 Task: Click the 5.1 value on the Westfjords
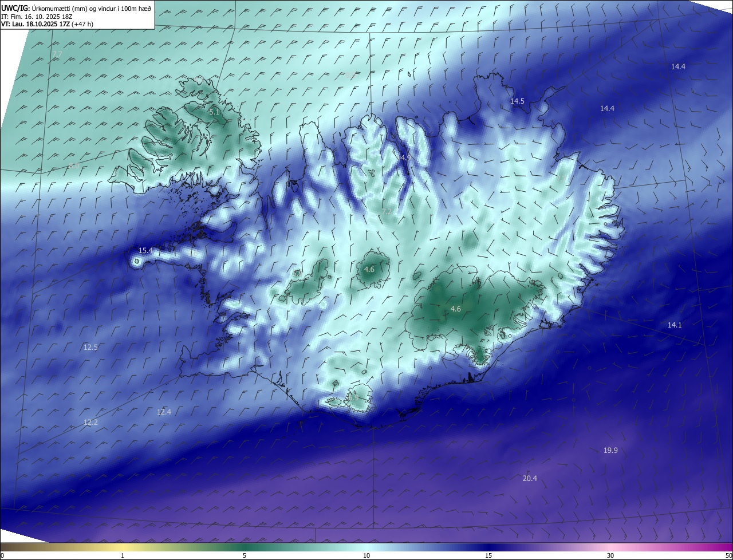pos(214,112)
